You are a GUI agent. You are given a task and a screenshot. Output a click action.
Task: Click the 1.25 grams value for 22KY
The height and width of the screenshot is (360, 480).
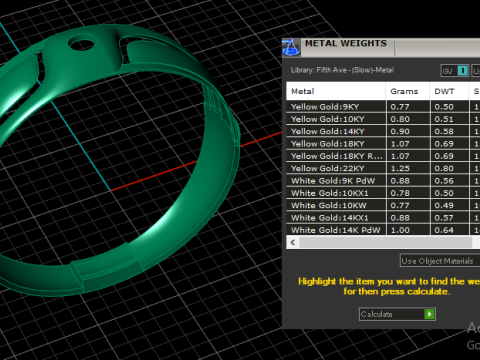400,168
